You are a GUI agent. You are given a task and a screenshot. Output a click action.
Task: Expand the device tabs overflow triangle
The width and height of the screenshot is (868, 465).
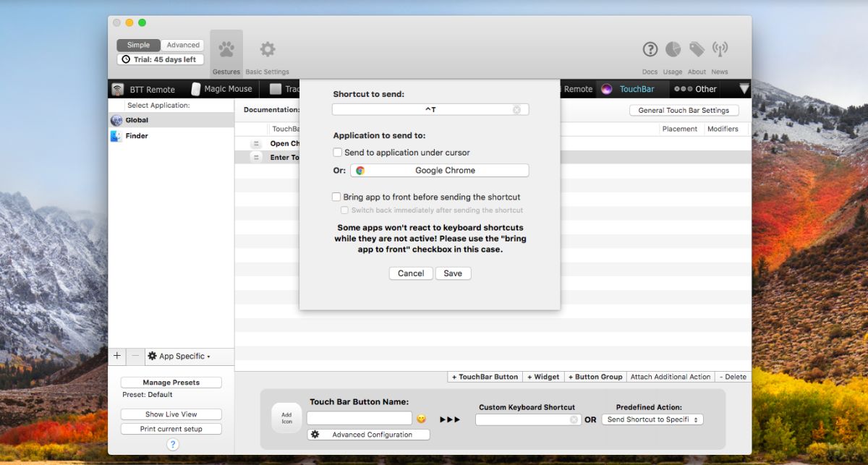744,89
